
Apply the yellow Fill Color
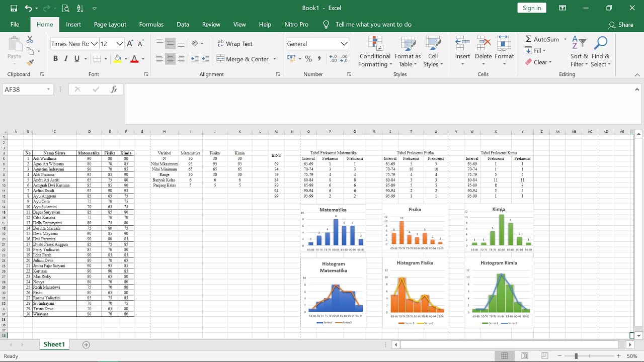[x=117, y=59]
